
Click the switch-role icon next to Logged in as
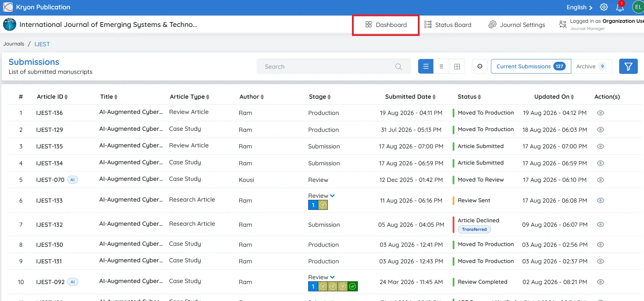(x=563, y=25)
